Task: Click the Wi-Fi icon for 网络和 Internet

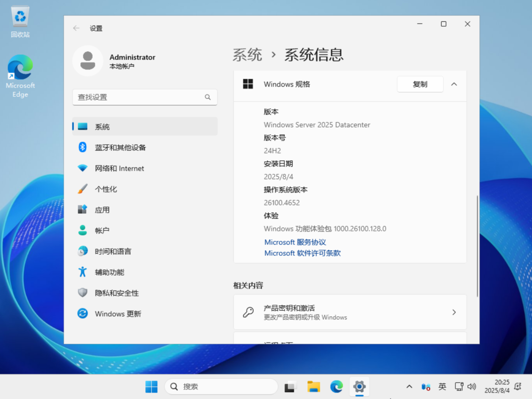Action: click(82, 168)
